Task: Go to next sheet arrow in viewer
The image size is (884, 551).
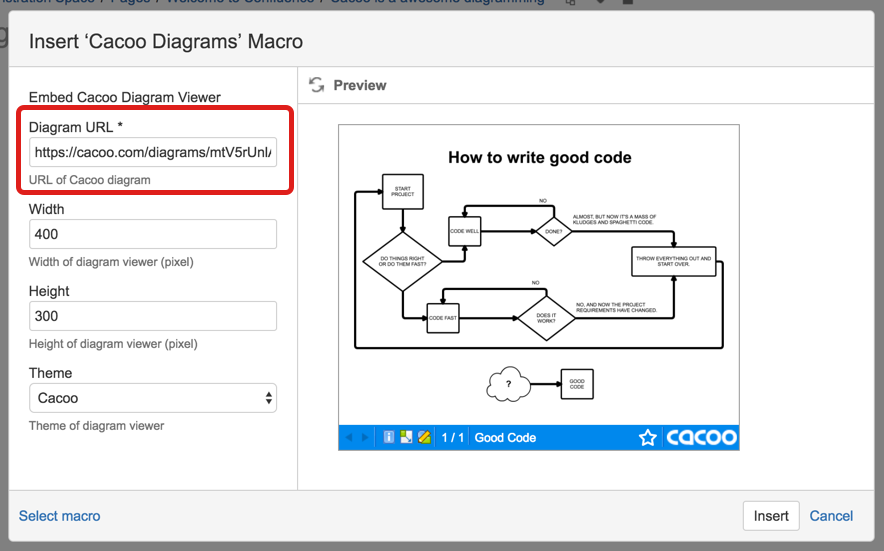Action: 365,438
